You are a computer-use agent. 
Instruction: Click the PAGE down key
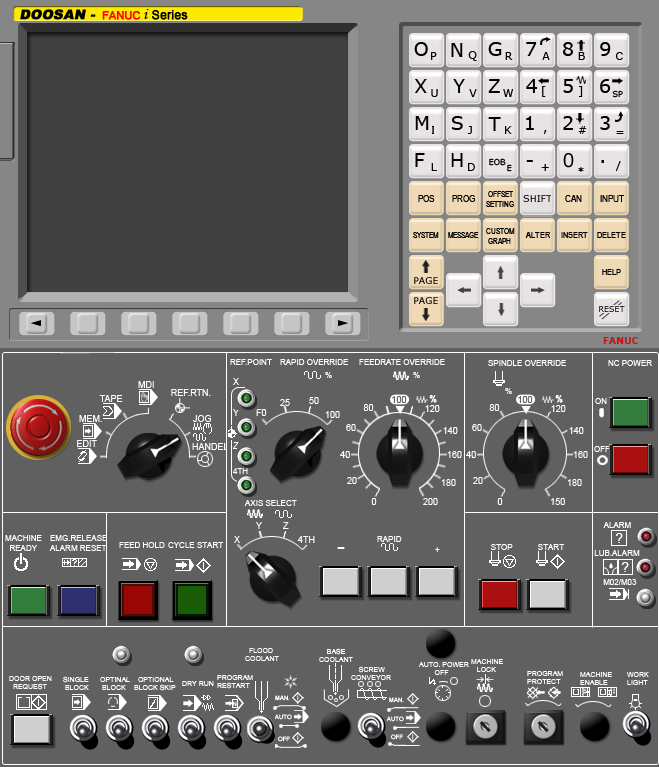click(426, 309)
